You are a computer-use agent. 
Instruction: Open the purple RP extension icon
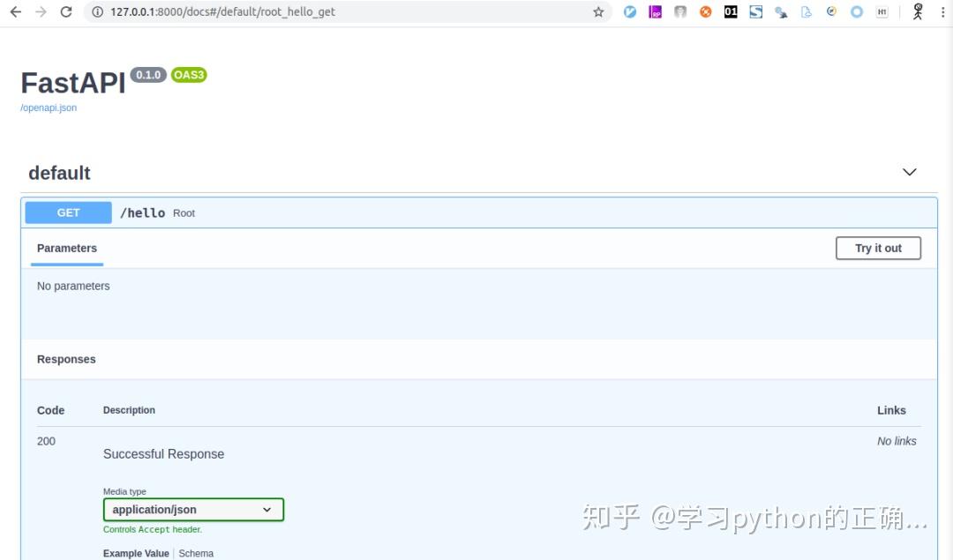point(655,11)
